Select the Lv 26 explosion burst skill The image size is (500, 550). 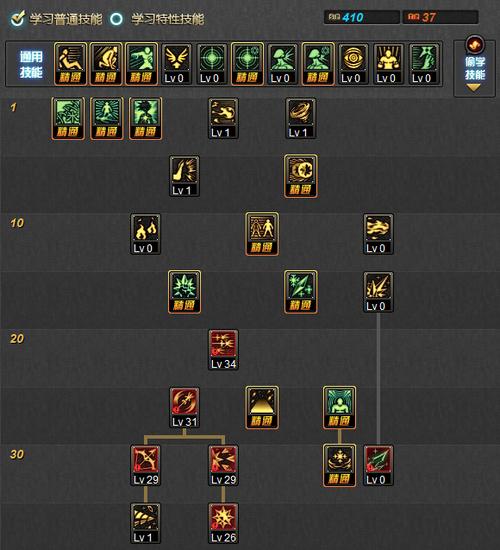224,523
